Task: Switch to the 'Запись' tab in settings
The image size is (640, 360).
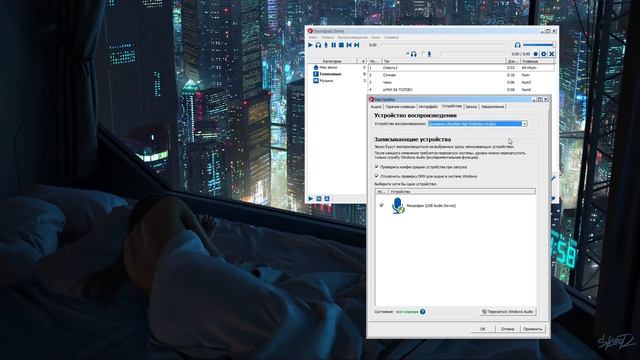Action: (471, 107)
